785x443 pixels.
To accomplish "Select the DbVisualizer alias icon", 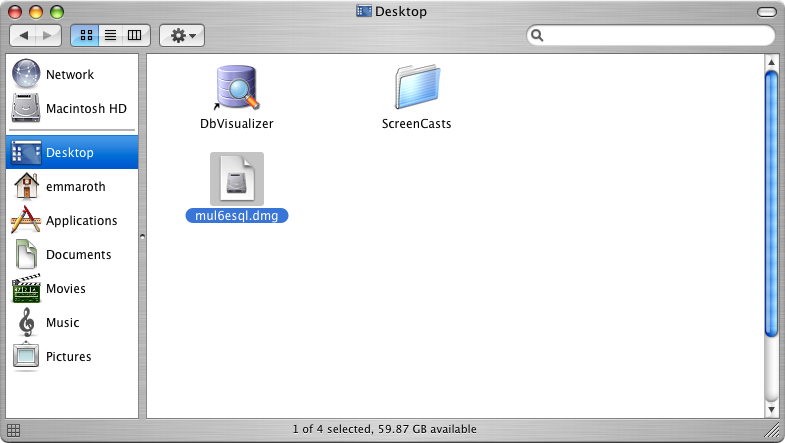I will pyautogui.click(x=236, y=87).
